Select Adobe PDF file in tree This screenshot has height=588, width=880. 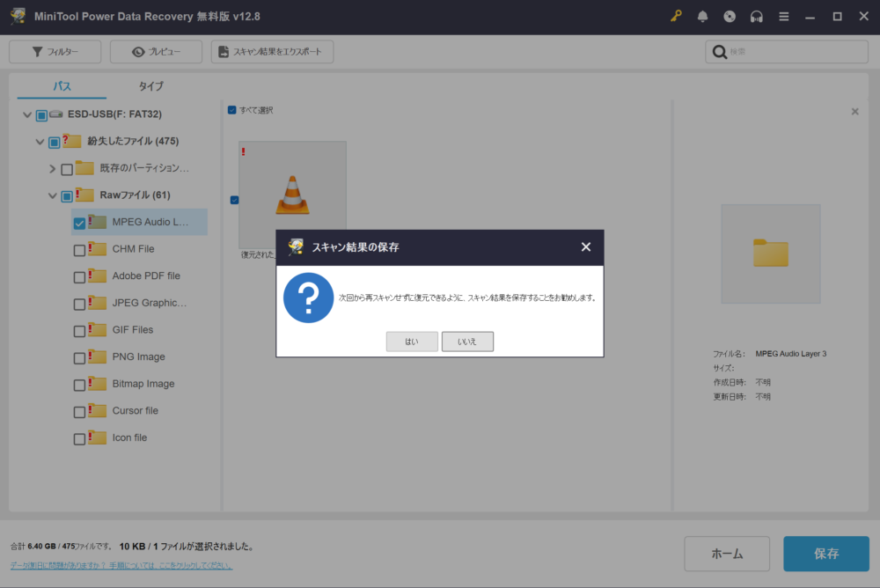146,276
